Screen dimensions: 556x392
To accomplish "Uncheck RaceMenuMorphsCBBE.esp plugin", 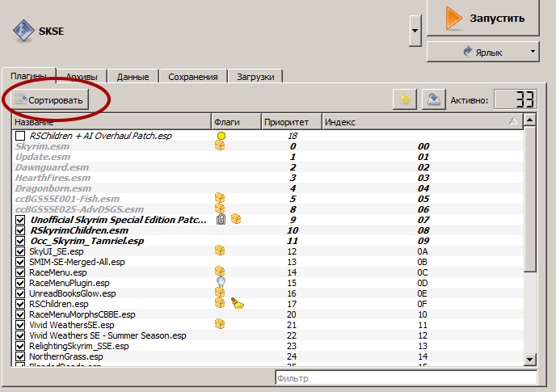I will [20, 314].
